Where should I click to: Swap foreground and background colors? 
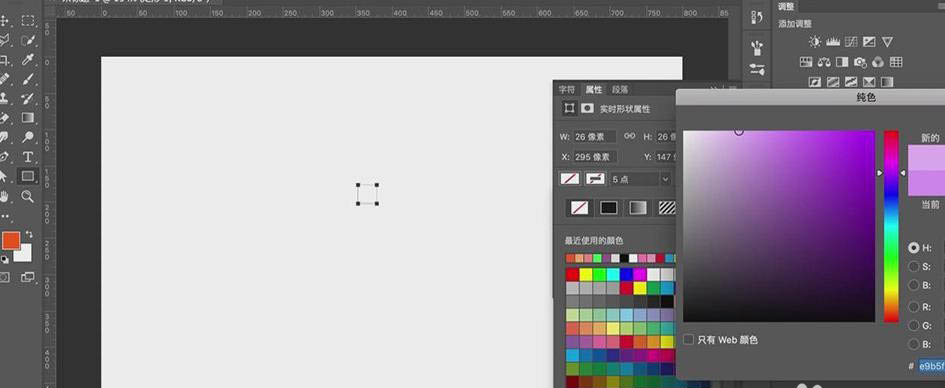point(29,234)
